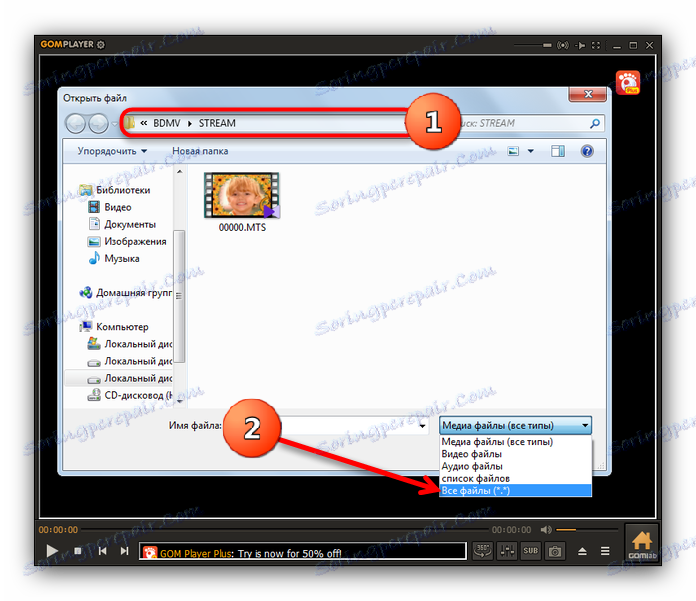Click the GOM Player Plus promo link
The height and width of the screenshot is (601, 696).
click(x=196, y=554)
